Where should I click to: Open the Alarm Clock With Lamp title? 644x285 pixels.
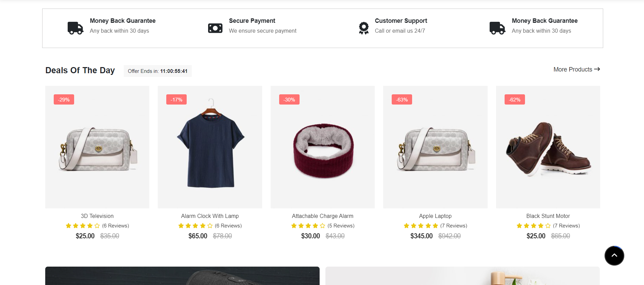click(210, 216)
